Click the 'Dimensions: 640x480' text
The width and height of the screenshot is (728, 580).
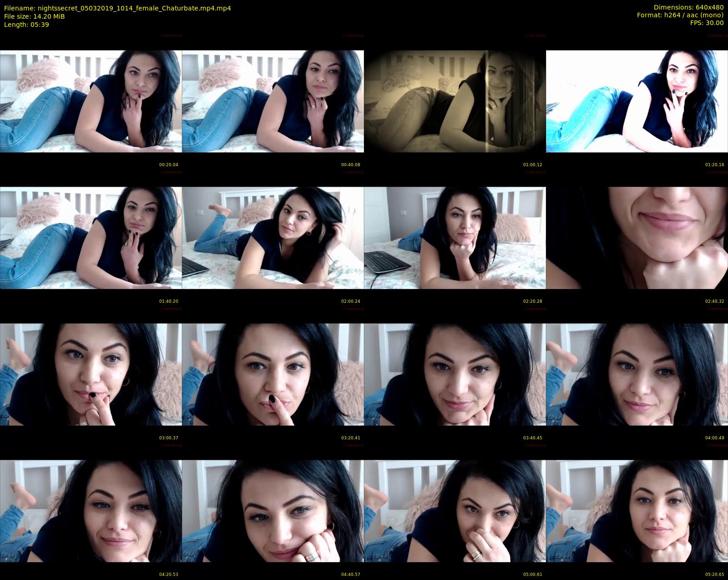pyautogui.click(x=688, y=8)
